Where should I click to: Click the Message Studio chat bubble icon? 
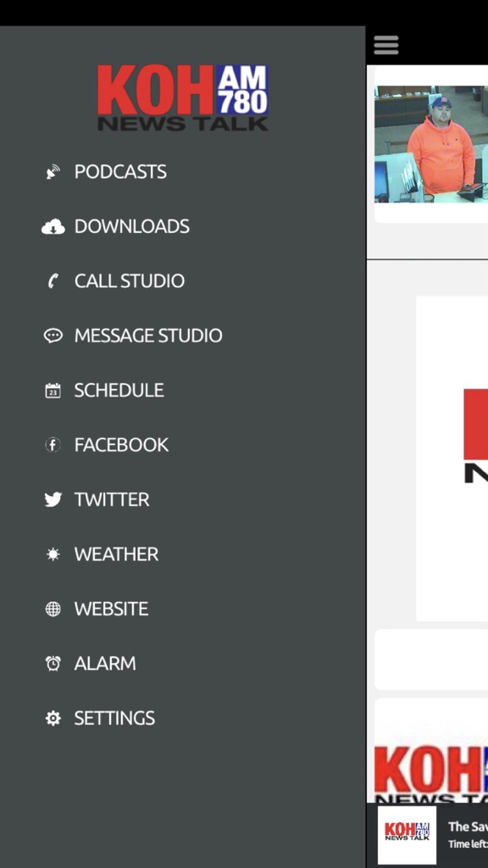coord(53,336)
